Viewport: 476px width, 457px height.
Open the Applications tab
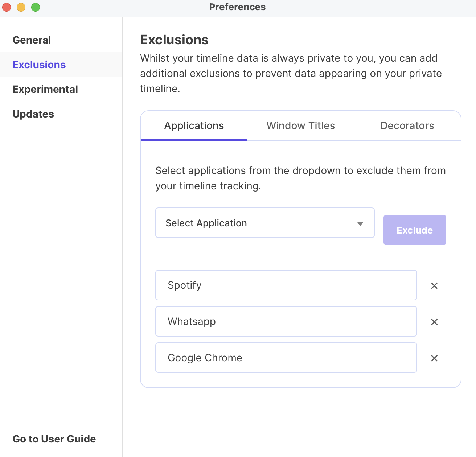point(194,125)
